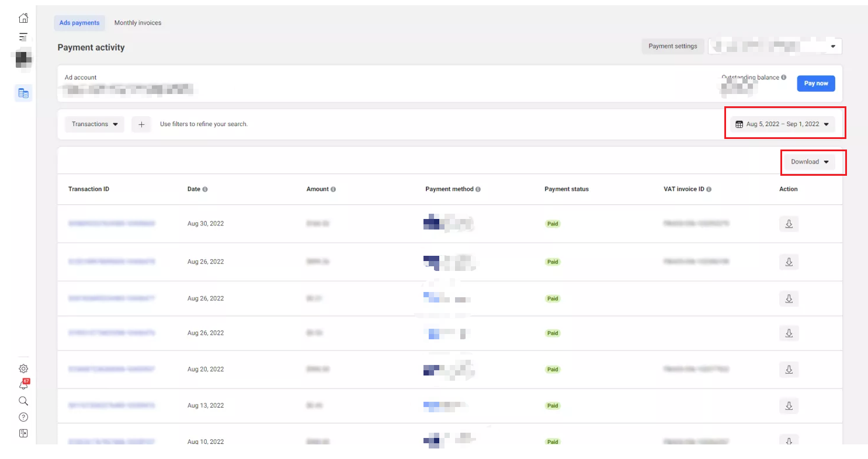The width and height of the screenshot is (868, 459).
Task: Open the Billing coins icon in the sidebar
Action: point(23,93)
